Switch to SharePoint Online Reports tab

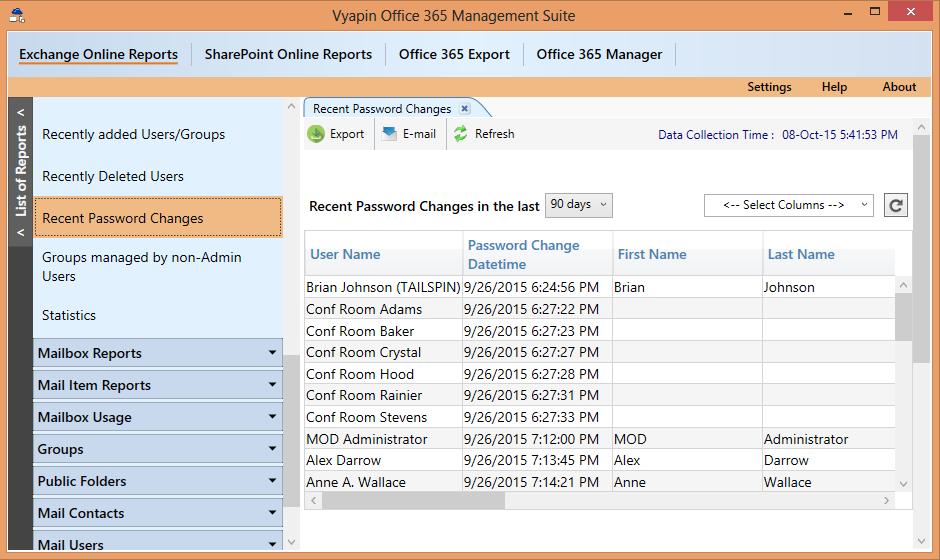point(288,55)
